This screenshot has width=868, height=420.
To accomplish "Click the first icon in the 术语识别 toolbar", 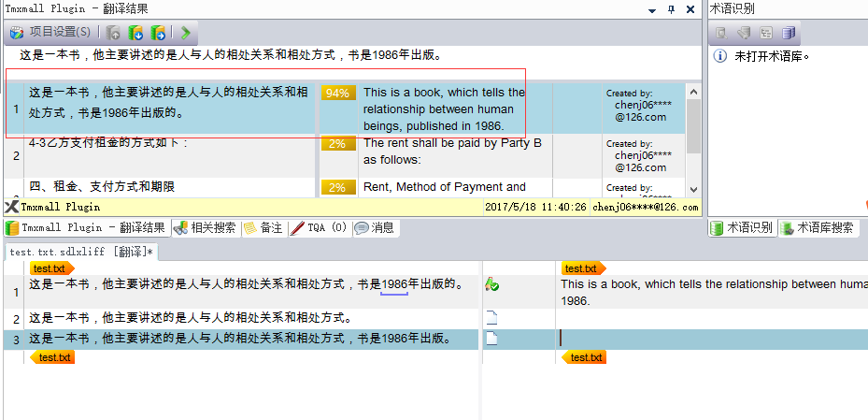I will click(x=721, y=33).
